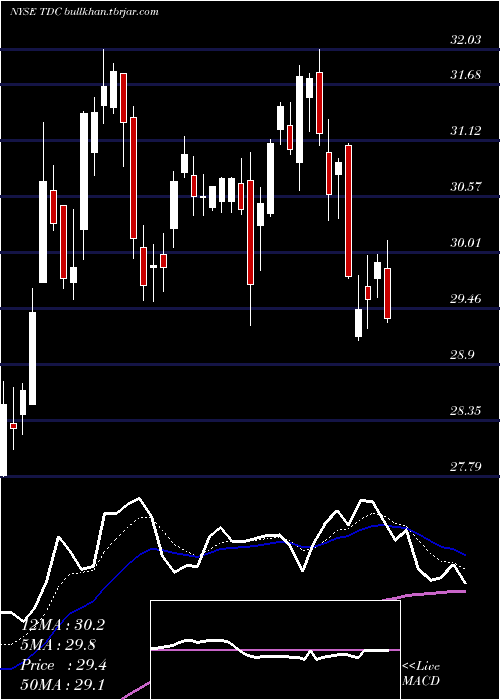Click the 50MA : 29.1 legend value
Screen dimensions: 500x700
(63, 686)
